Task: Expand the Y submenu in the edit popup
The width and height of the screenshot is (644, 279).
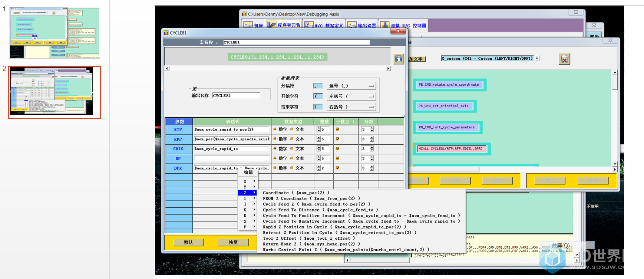Action: click(248, 187)
